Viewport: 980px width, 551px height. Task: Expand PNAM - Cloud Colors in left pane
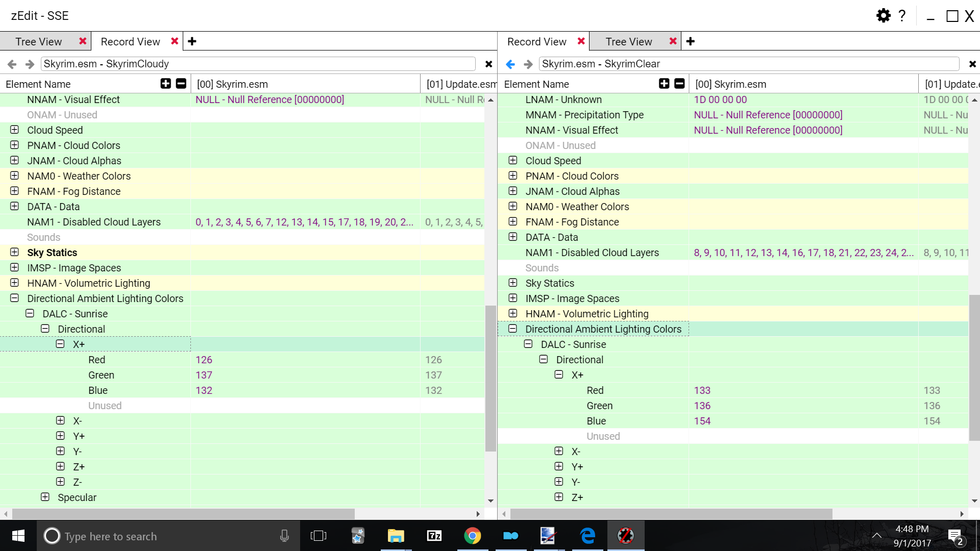tap(14, 145)
